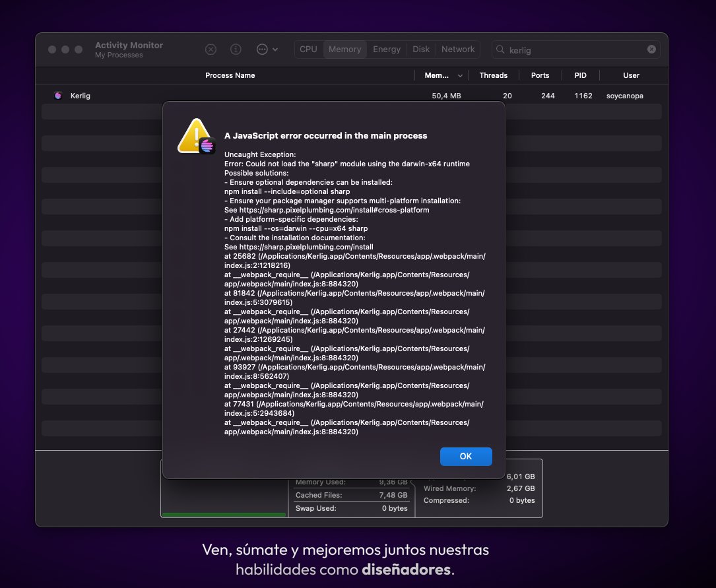Click the npm install --os=darwin --cpu=x64 line
Image resolution: width=716 pixels, height=588 pixels.
[296, 229]
